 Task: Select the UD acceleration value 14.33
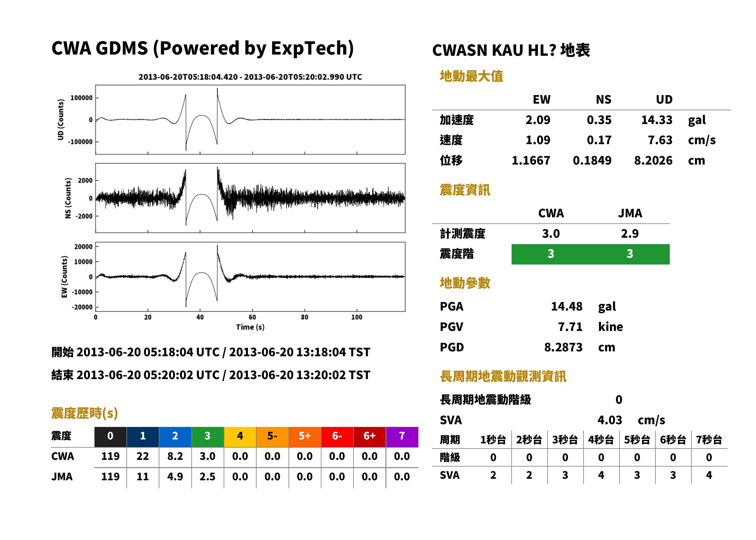point(657,120)
